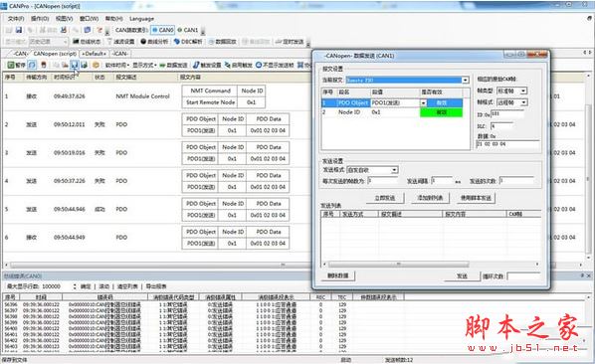The width and height of the screenshot is (595, 364).
Task: Click the 启用触发 enable trigger toolbar icon
Action: pyautogui.click(x=239, y=66)
